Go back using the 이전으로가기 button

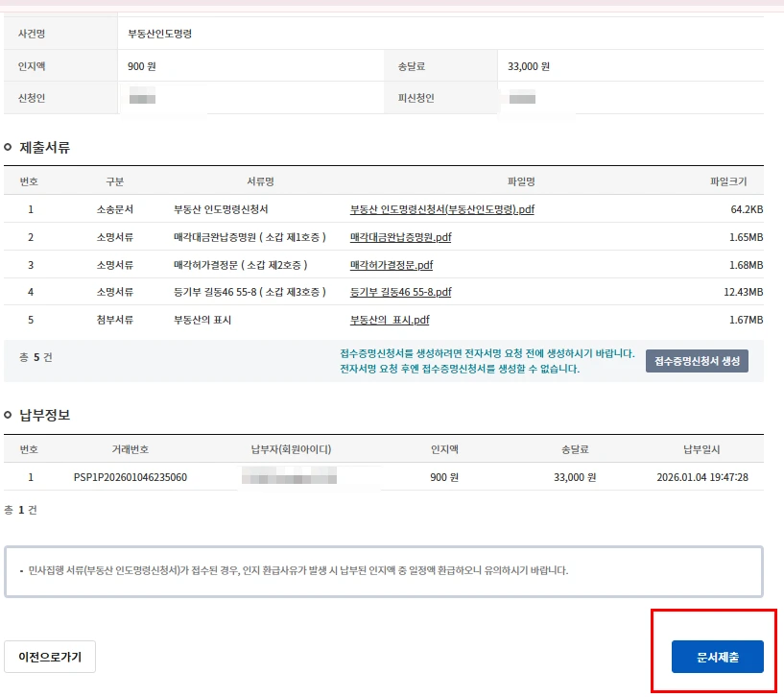[50, 657]
